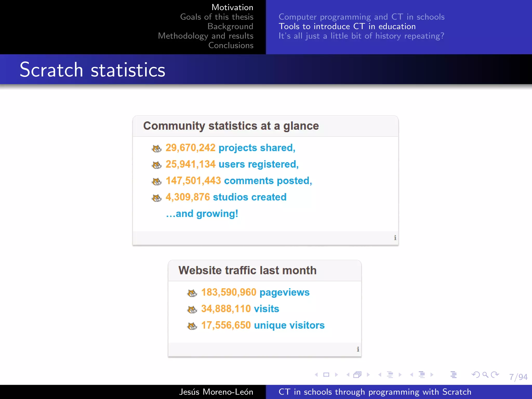
Task: Open Tools to introduce CT in education subsection
Action: click(347, 26)
